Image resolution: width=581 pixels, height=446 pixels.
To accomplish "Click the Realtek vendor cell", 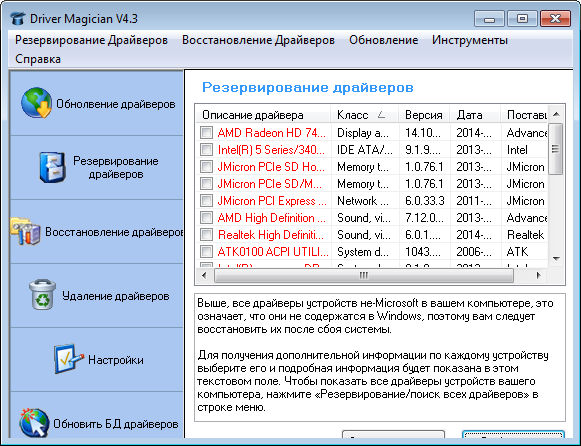I will [x=525, y=235].
